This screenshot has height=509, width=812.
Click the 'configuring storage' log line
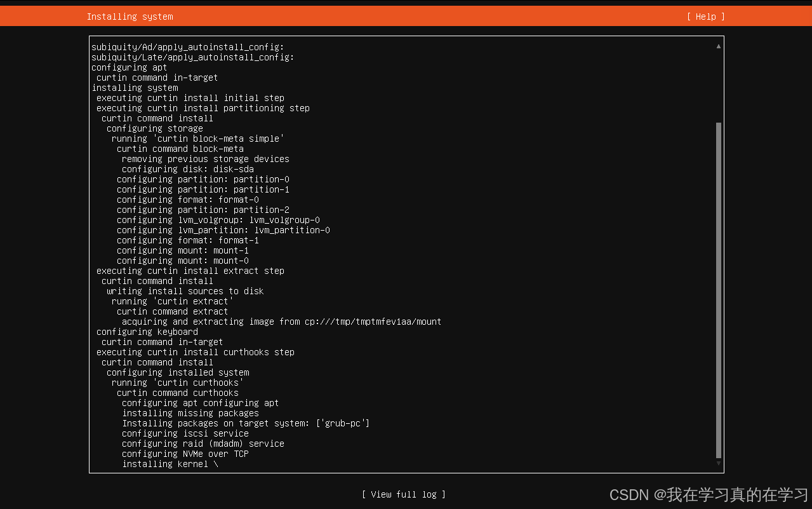pos(155,128)
